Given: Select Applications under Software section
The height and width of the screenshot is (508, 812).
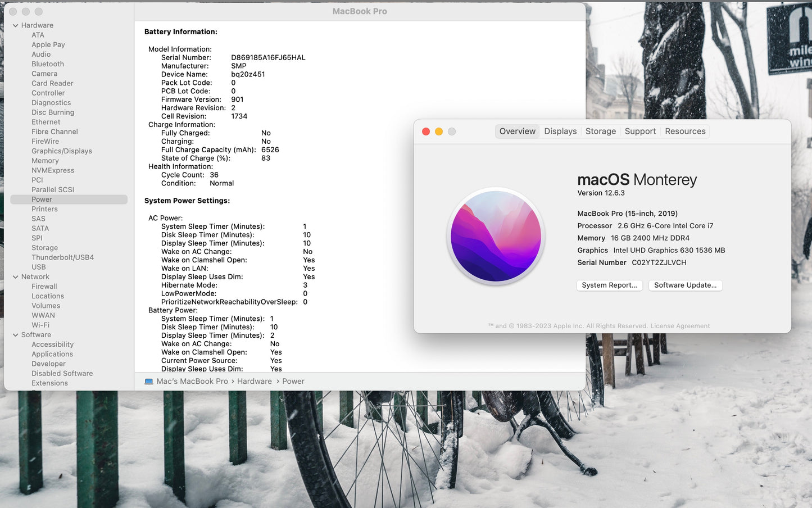Looking at the screenshot, I should (52, 354).
